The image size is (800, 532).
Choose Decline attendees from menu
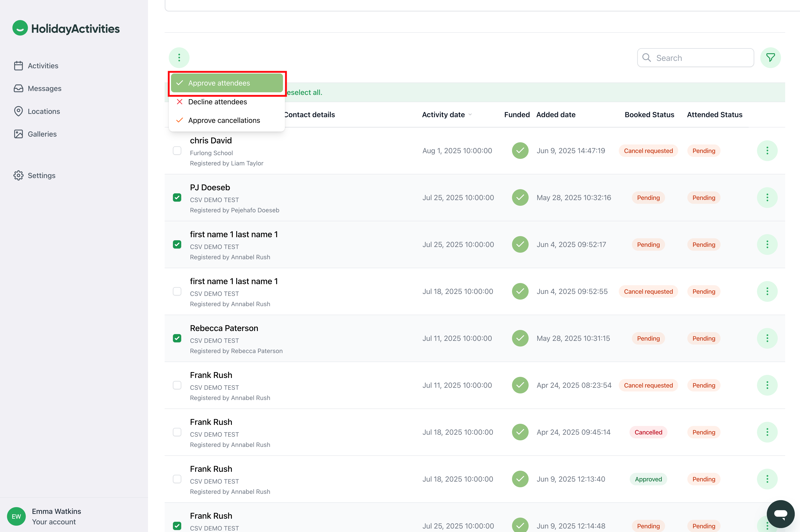pyautogui.click(x=217, y=102)
